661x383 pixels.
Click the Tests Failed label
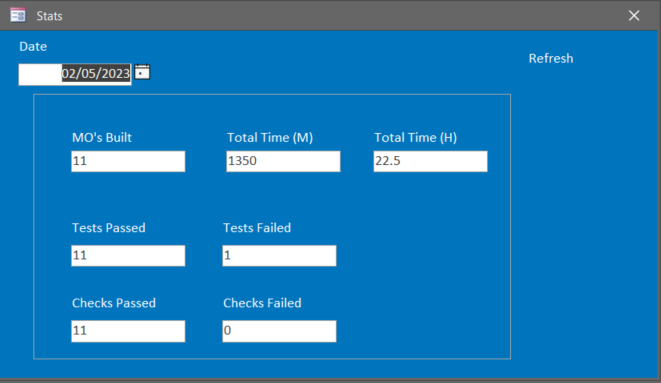point(257,228)
